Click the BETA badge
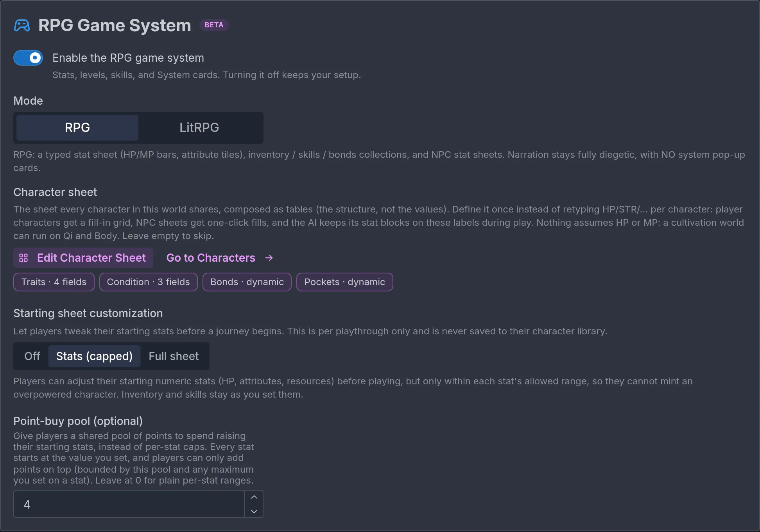 (214, 25)
